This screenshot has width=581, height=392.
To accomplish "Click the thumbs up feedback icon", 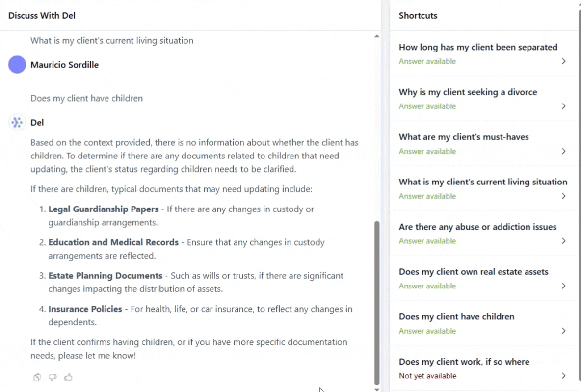I will pyautogui.click(x=69, y=377).
